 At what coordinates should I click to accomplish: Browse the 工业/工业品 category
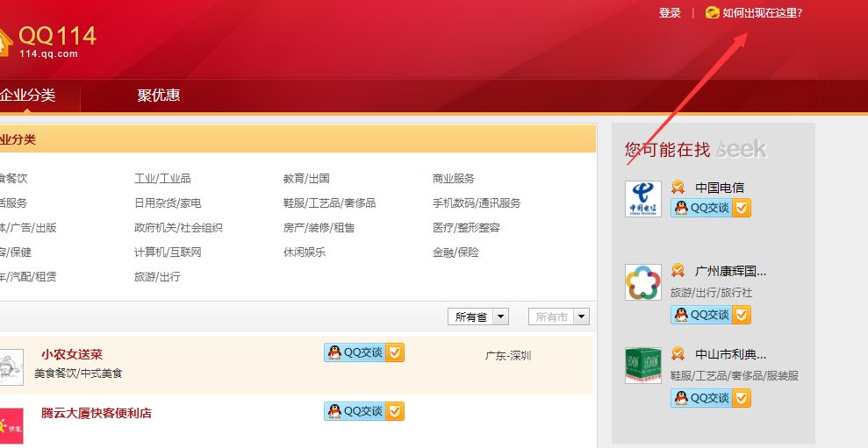tap(162, 179)
